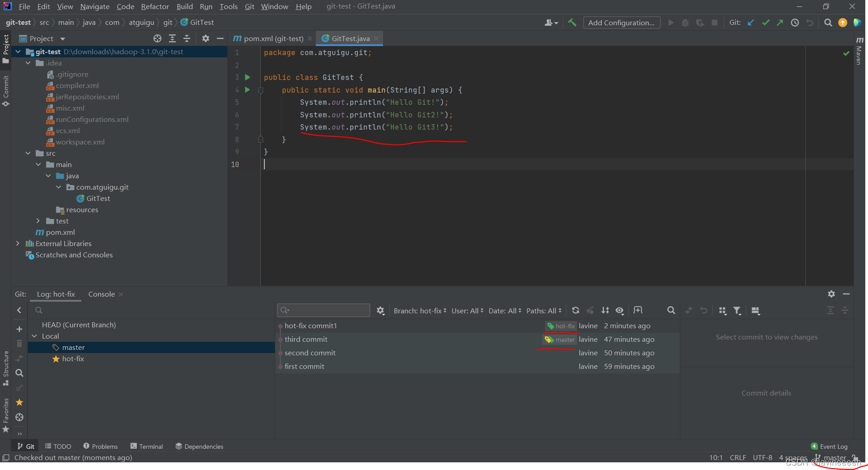Screen dimensions: 868x470
Task: Switch to pom.xml (git-test) editor tab
Action: click(273, 38)
